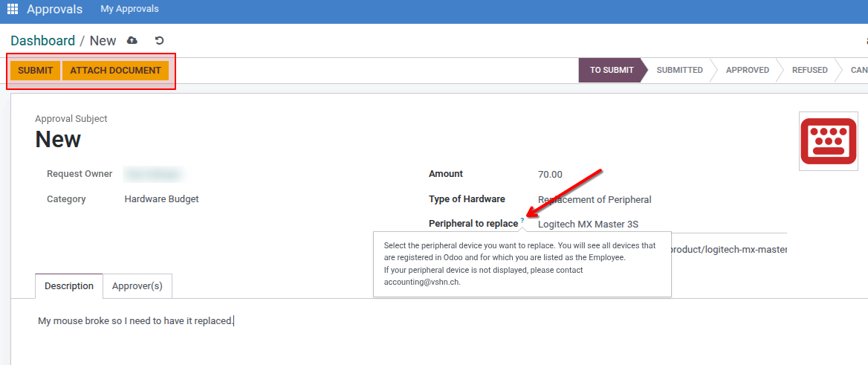Viewport: 868px width, 365px height.
Task: Click the Category field Hardware Budget
Action: tap(161, 199)
